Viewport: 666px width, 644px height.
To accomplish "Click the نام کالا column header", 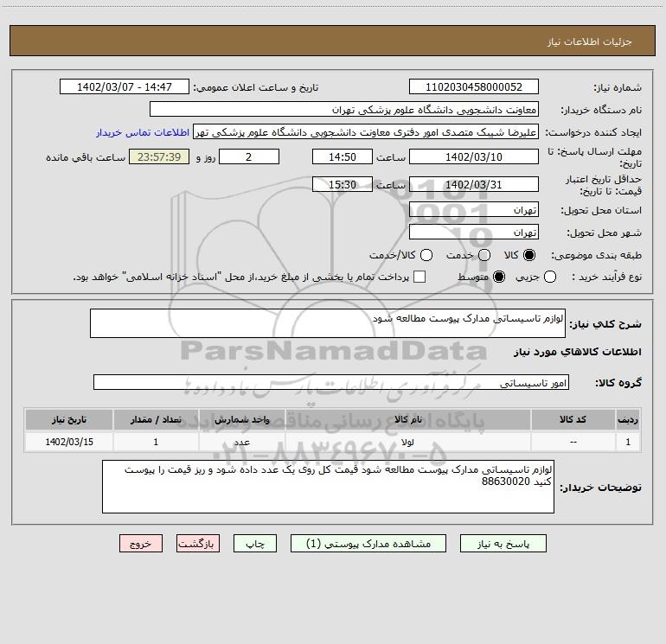I will (407, 419).
